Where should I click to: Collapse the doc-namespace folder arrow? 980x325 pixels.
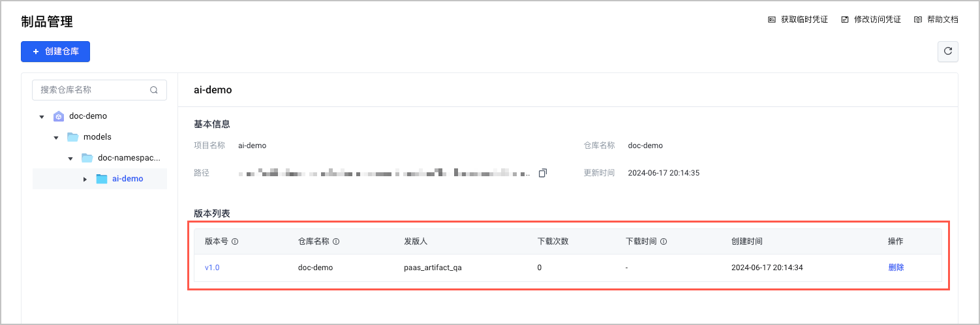click(x=70, y=159)
